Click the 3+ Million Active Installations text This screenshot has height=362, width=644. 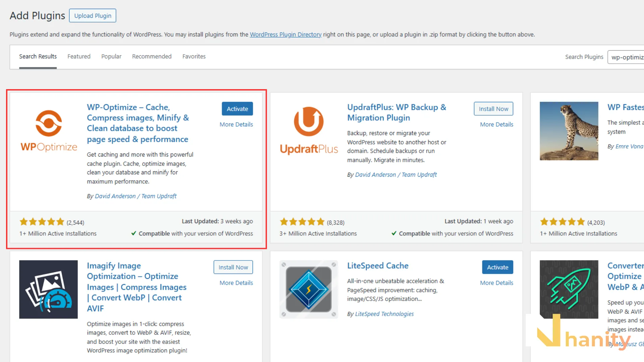[318, 234]
